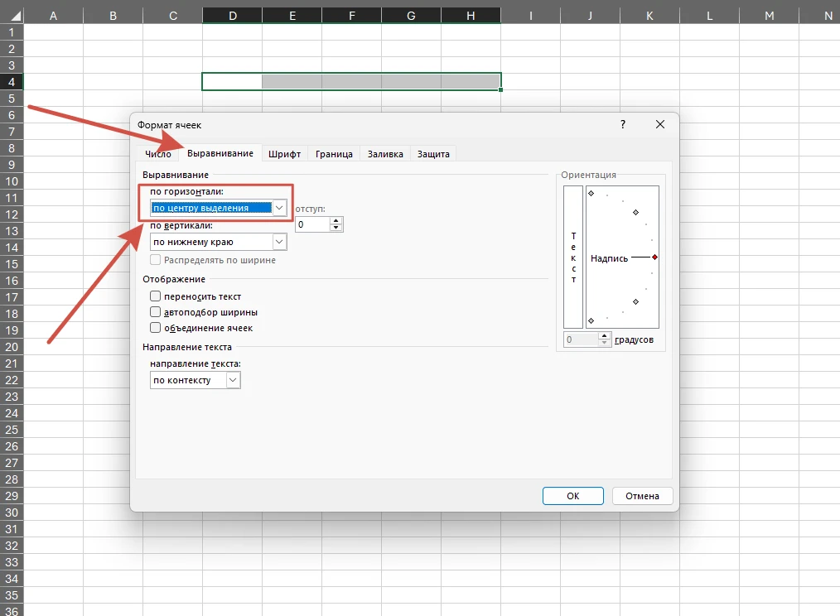Screen dimensions: 840x616
Task: Check the объединение ячеек checkbox
Action: tap(156, 328)
